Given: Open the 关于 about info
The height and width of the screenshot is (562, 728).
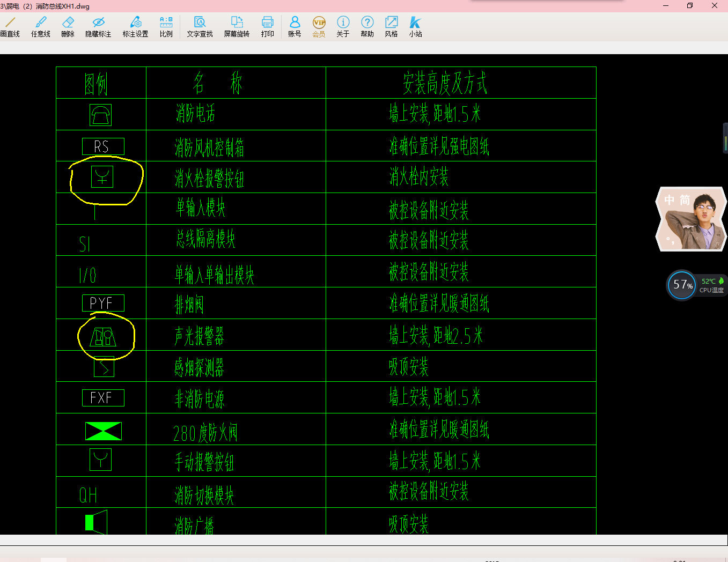Looking at the screenshot, I should click(x=343, y=27).
